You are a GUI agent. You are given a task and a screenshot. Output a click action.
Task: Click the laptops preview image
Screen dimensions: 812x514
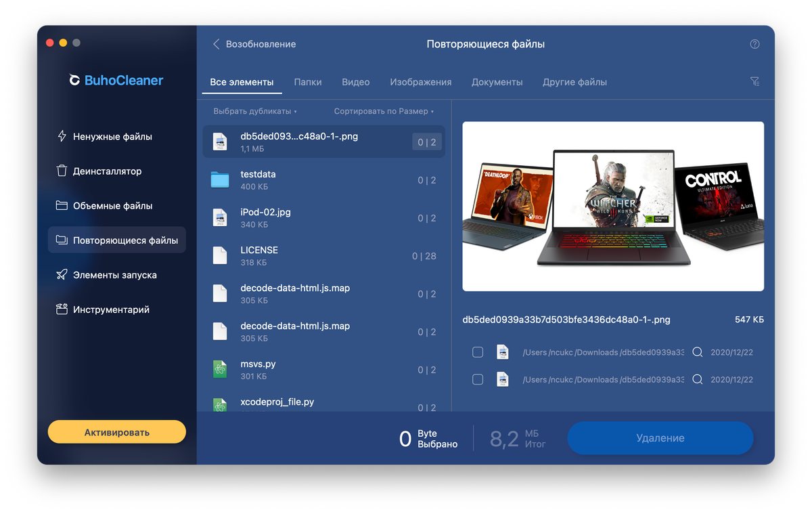click(613, 207)
